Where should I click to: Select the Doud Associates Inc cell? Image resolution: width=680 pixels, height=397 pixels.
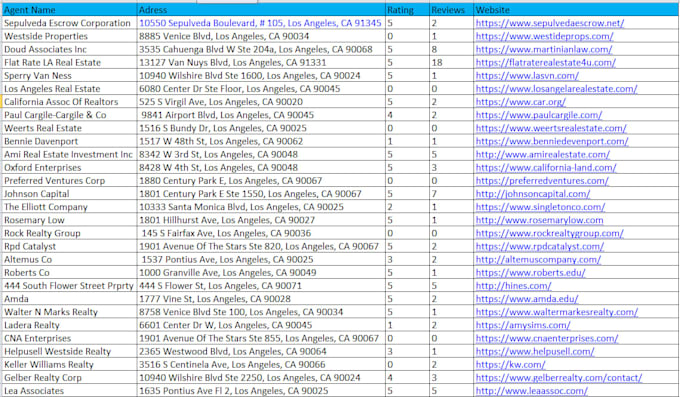pos(69,49)
